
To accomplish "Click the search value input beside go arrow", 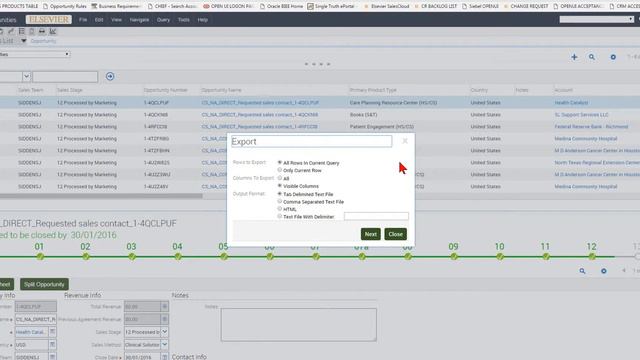I will point(65,76).
